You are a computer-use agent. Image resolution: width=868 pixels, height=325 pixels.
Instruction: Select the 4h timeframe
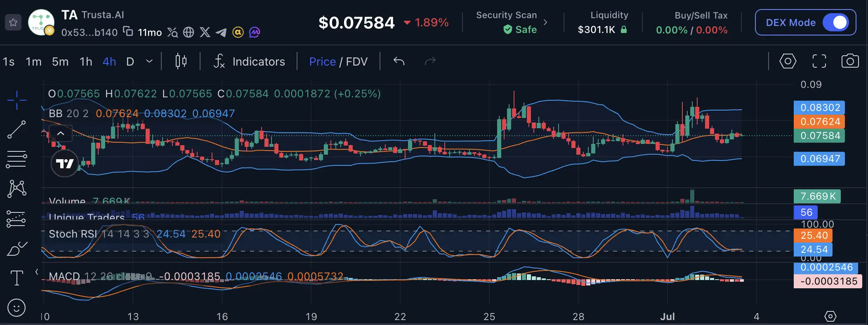[109, 62]
